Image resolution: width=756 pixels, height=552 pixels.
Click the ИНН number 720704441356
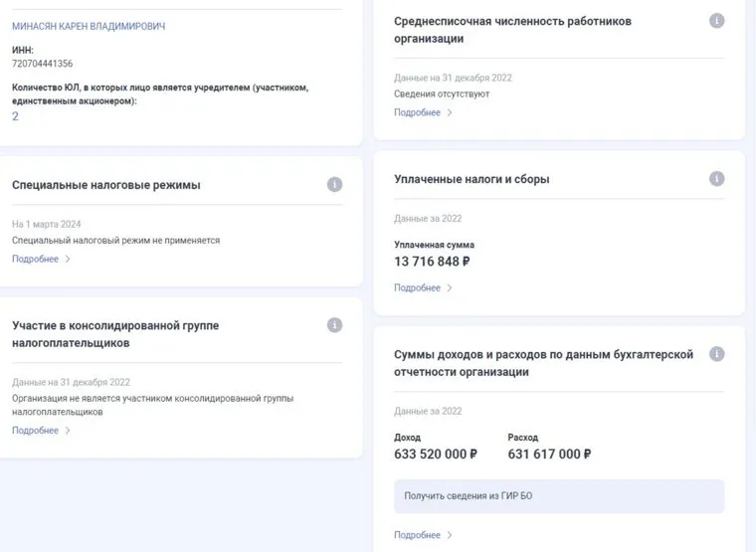tap(42, 64)
